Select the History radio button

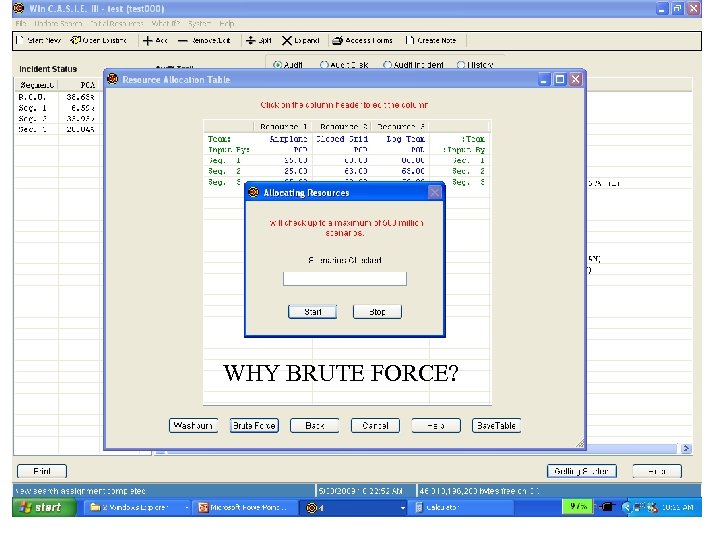coord(461,65)
